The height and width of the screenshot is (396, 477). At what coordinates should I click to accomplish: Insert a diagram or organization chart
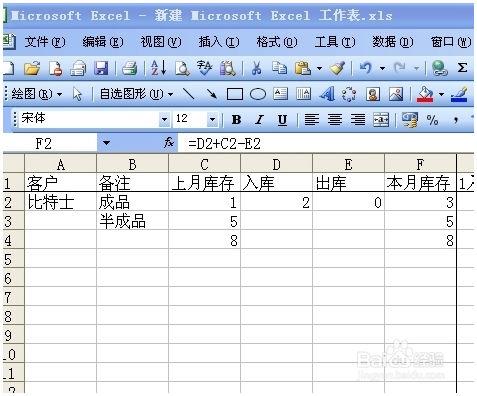pos(349,94)
